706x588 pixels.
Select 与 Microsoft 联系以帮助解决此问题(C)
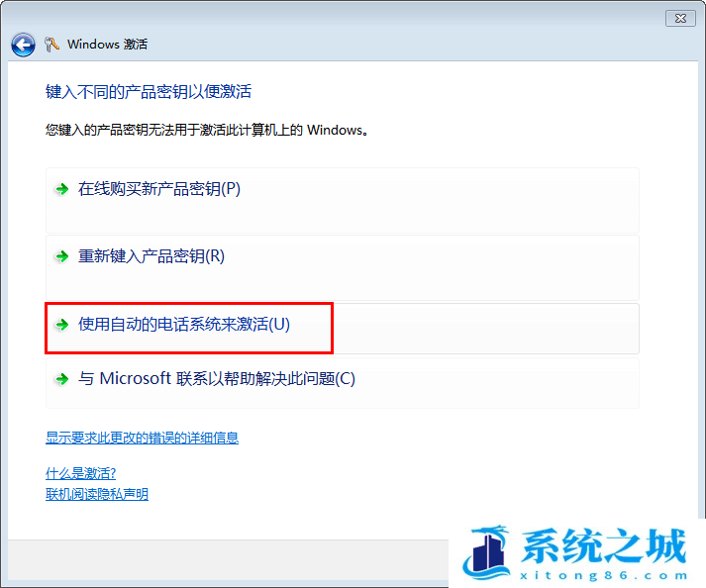pyautogui.click(x=343, y=384)
